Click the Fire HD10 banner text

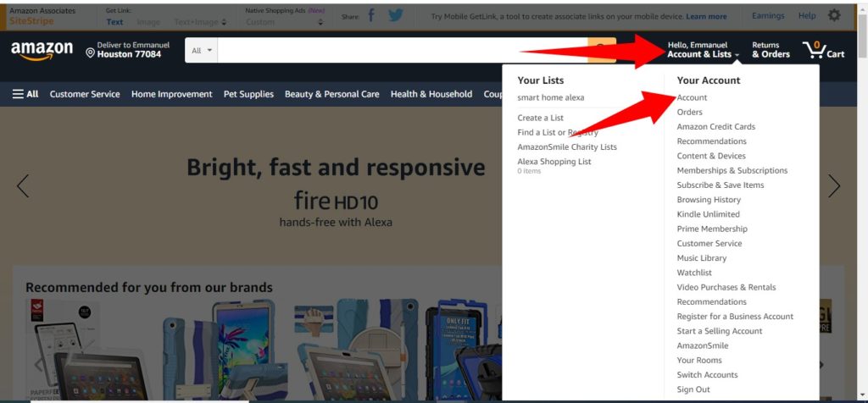coord(336,201)
